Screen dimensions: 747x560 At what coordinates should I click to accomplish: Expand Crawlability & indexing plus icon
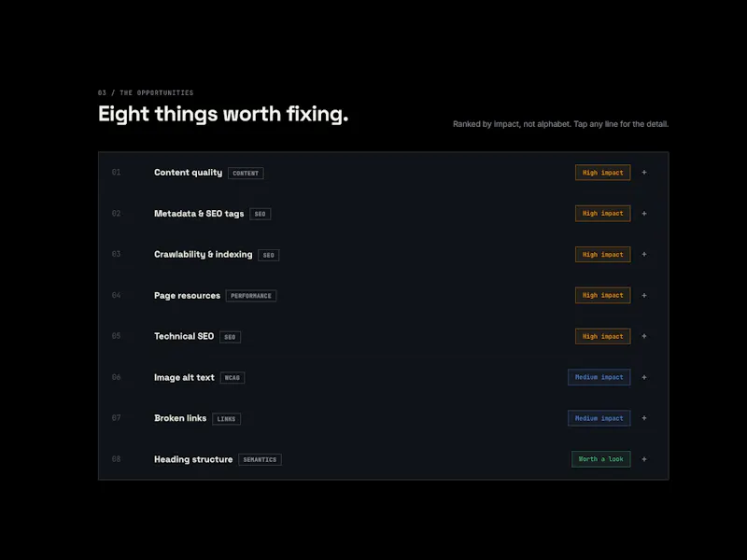[x=644, y=254]
